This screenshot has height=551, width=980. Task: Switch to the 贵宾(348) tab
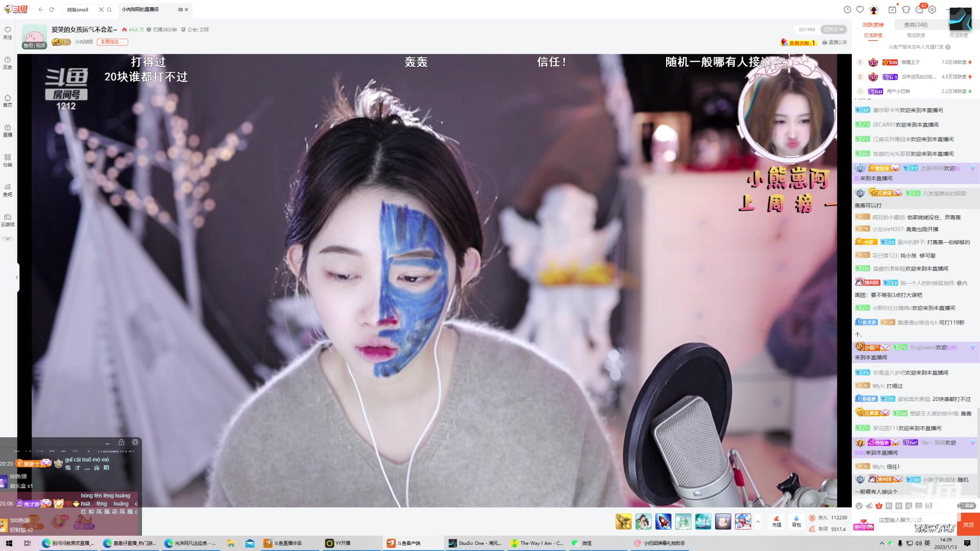(916, 24)
